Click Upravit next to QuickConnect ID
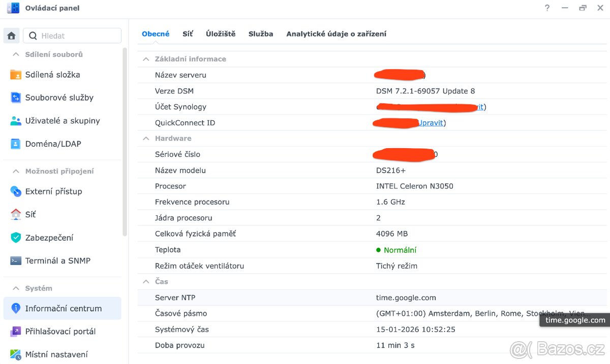610x364 pixels. click(x=430, y=122)
